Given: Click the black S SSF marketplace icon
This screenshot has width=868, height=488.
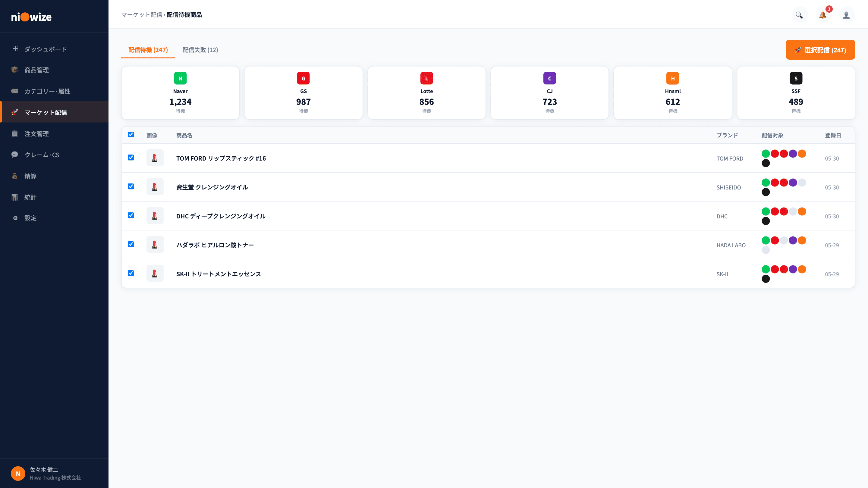Looking at the screenshot, I should click(796, 78).
